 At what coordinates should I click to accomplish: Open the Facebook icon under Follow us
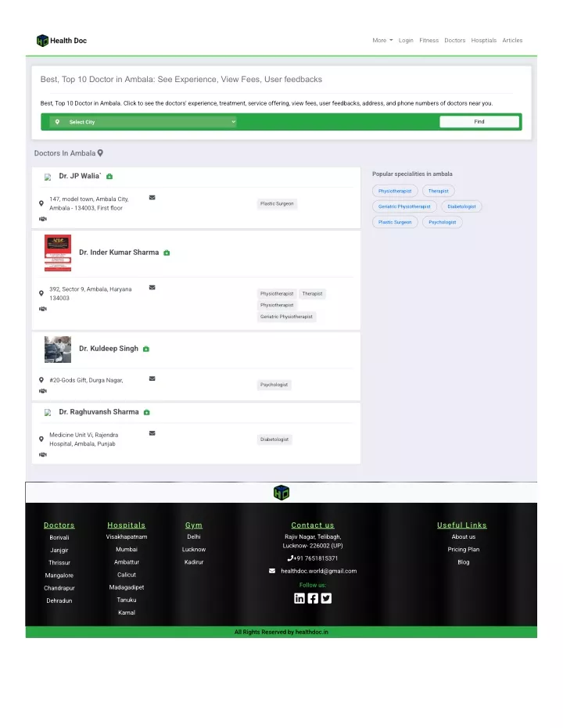tap(313, 598)
